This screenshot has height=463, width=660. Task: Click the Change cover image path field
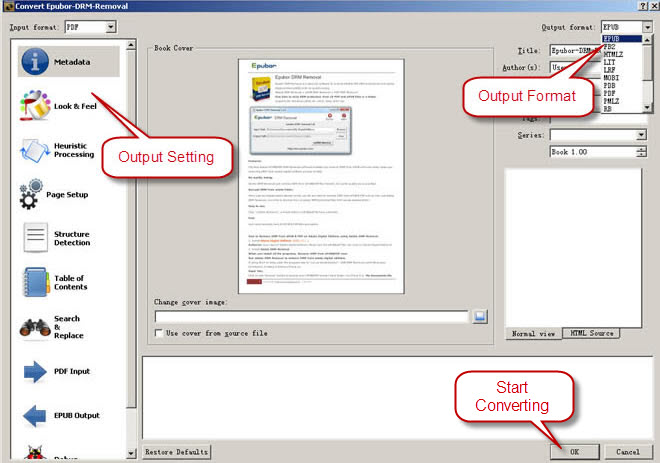pyautogui.click(x=311, y=316)
